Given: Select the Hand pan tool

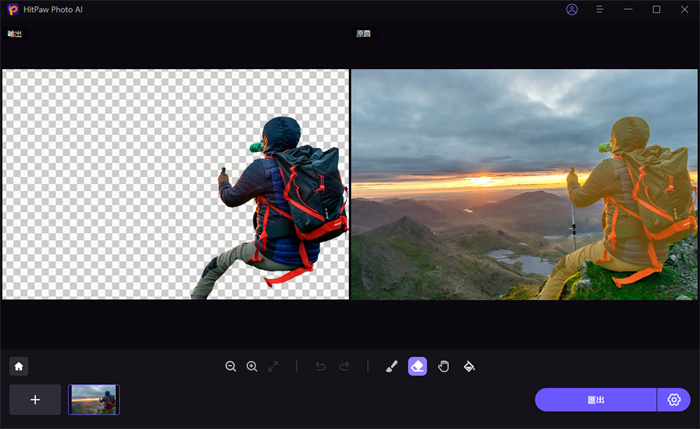Looking at the screenshot, I should [x=443, y=366].
